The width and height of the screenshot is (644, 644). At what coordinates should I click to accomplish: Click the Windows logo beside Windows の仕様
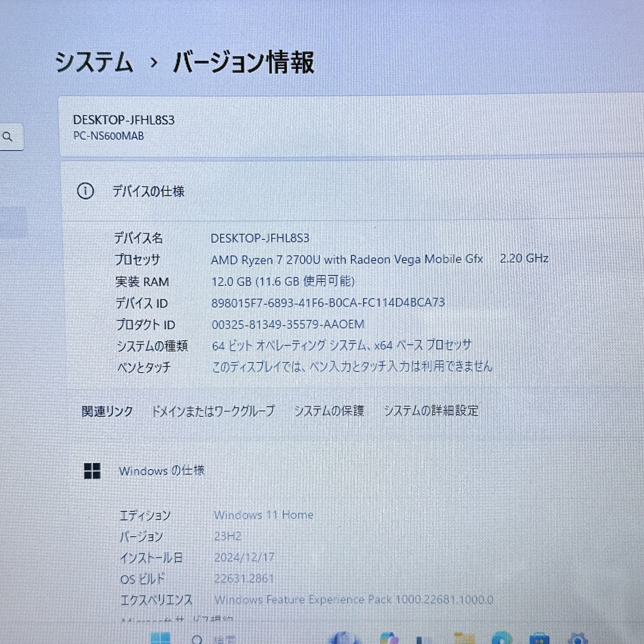92,471
